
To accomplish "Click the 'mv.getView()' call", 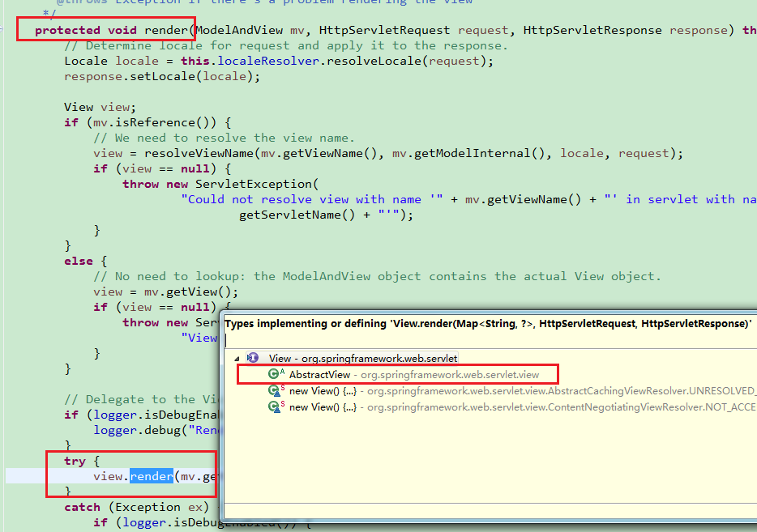I will click(188, 292).
